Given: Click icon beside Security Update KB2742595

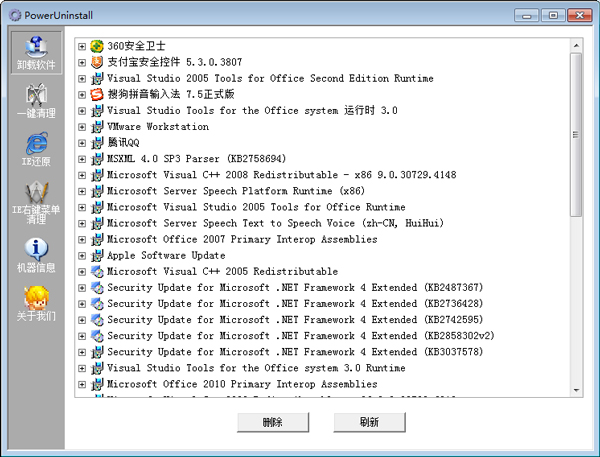Looking at the screenshot, I should (97, 320).
